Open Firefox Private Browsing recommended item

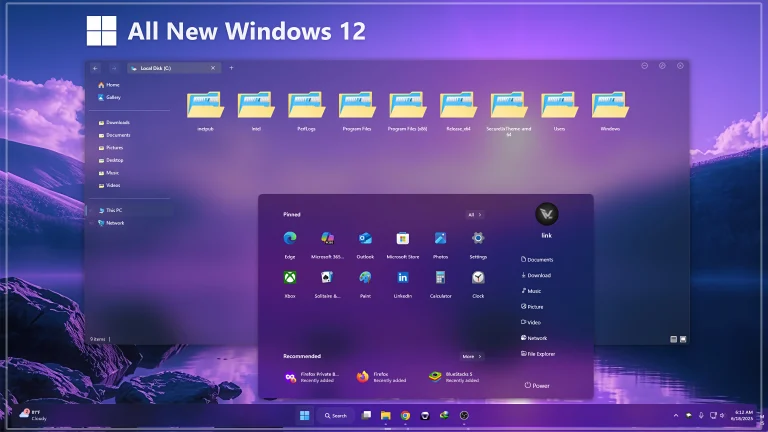[x=312, y=377]
